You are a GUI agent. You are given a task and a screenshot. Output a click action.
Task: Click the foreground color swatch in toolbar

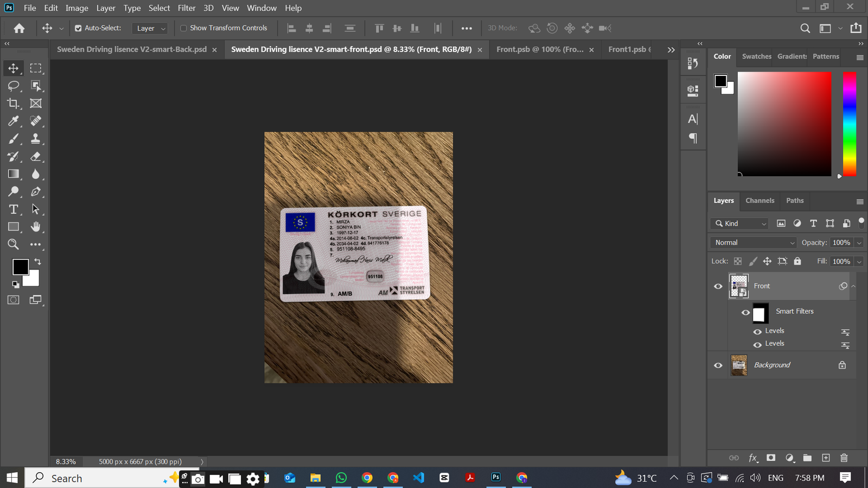20,267
